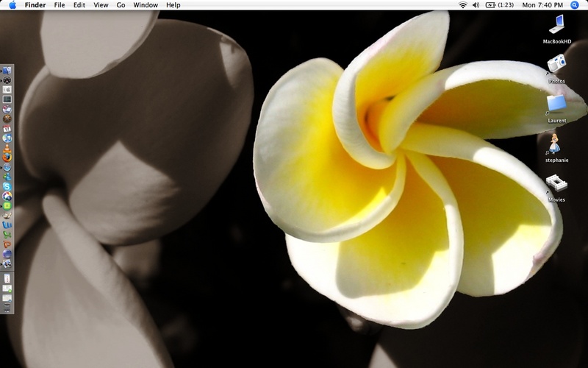The image size is (588, 368).
Task: Open the MacBookHD drive icon
Action: (x=556, y=26)
